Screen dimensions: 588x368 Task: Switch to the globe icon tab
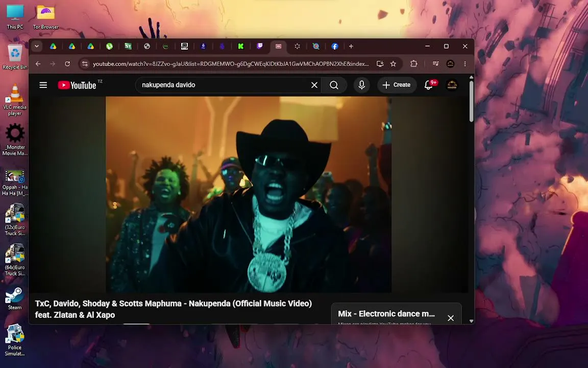pos(147,46)
